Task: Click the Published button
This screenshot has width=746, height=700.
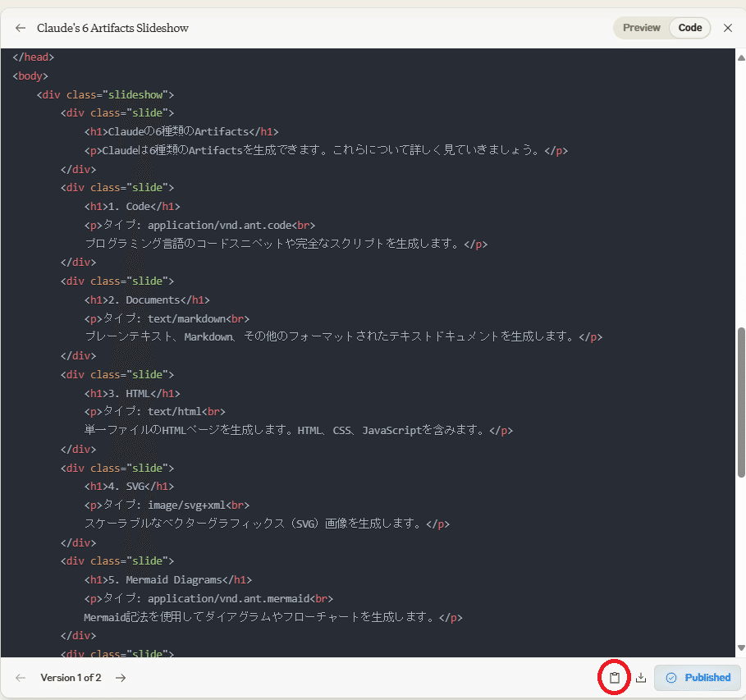Action: [698, 678]
